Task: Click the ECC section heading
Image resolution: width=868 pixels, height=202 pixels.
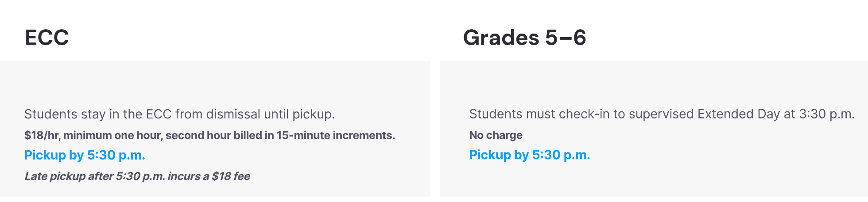Action: click(47, 38)
